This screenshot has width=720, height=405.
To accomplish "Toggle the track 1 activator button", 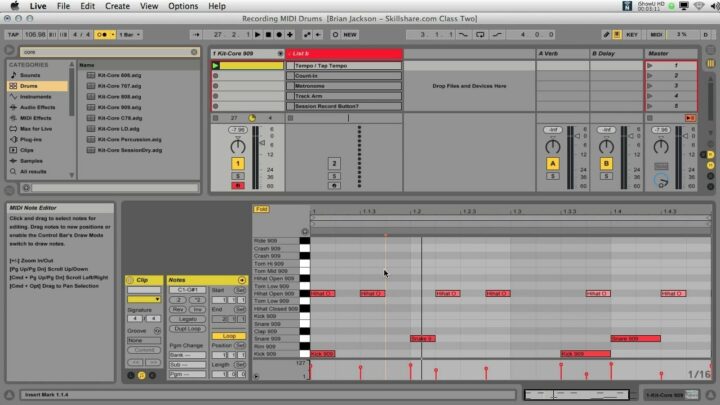I will 238,163.
